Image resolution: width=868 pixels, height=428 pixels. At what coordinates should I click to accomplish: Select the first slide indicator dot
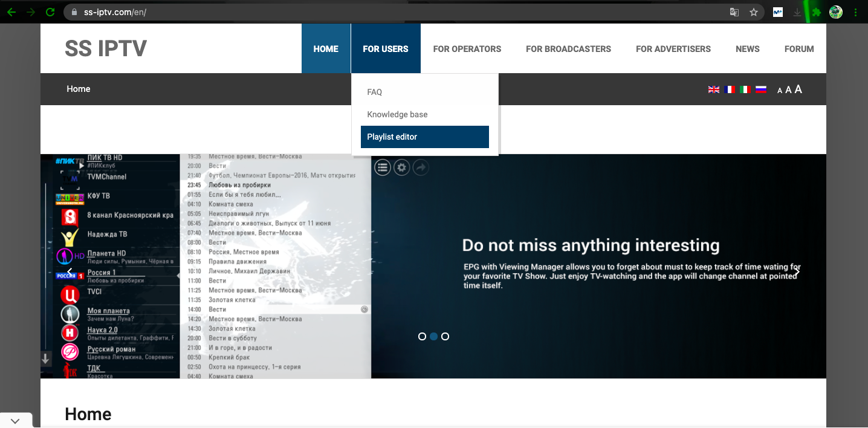click(422, 337)
